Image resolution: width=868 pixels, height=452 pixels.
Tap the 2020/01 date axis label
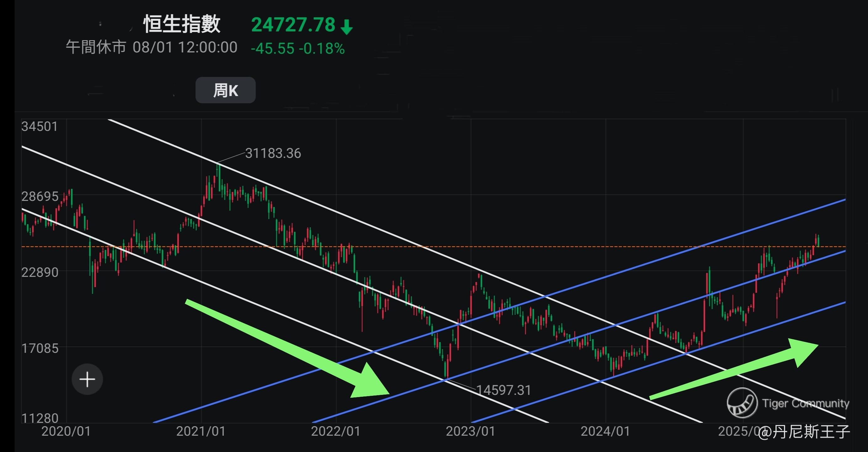pos(66,431)
